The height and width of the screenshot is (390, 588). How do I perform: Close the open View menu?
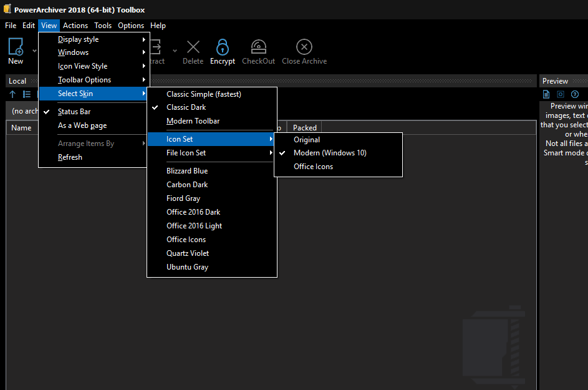[x=49, y=26]
